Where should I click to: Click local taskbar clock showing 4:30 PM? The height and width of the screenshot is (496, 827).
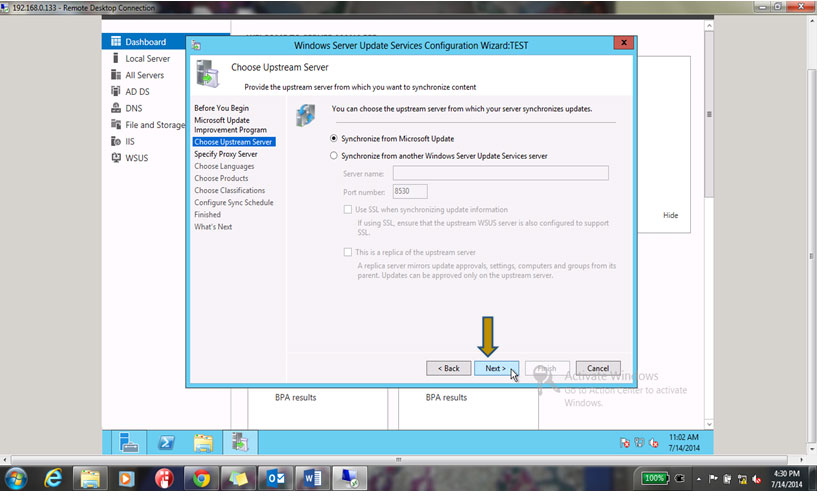(x=787, y=479)
